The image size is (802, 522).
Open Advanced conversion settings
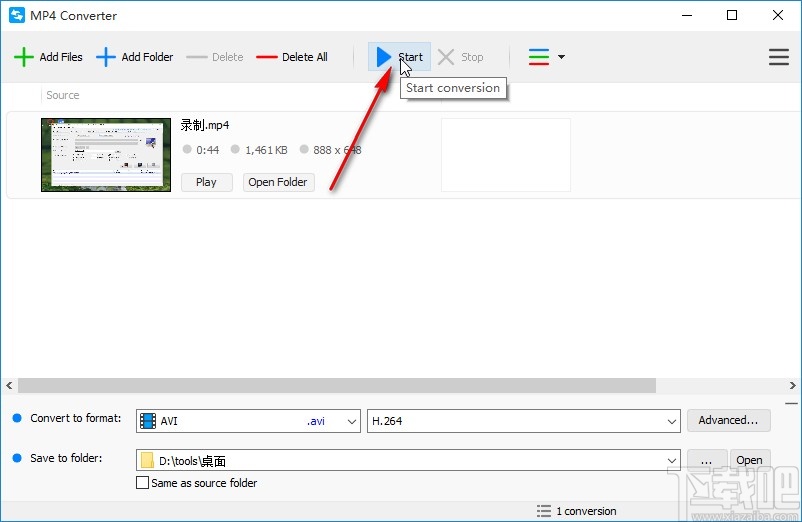point(728,420)
